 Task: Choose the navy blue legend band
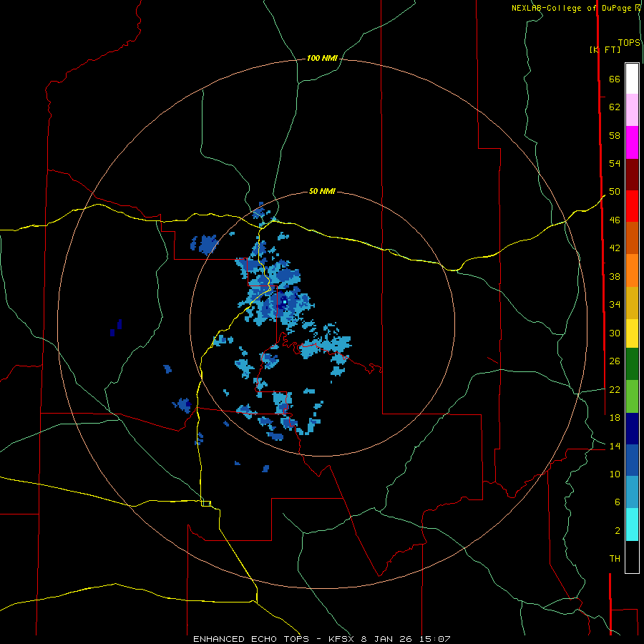click(x=632, y=429)
